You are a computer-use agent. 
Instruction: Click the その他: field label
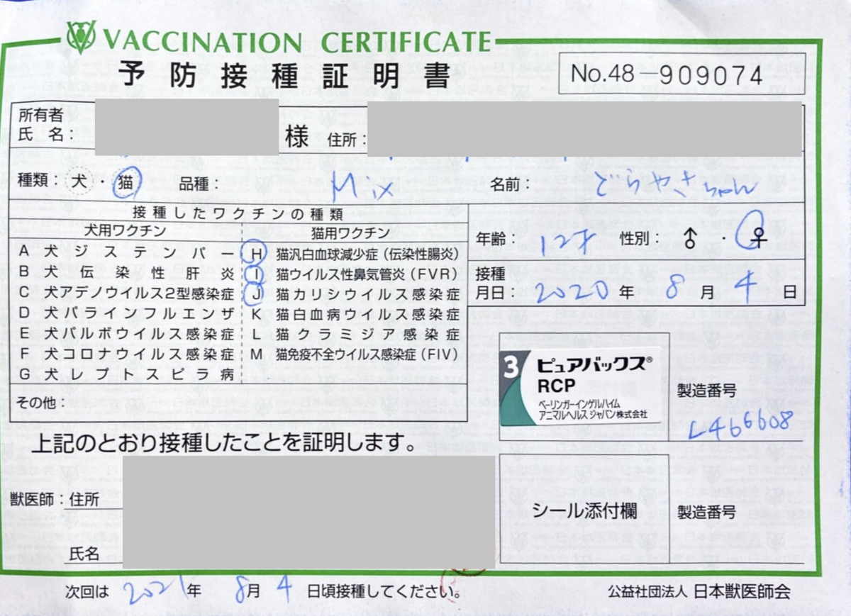42,402
